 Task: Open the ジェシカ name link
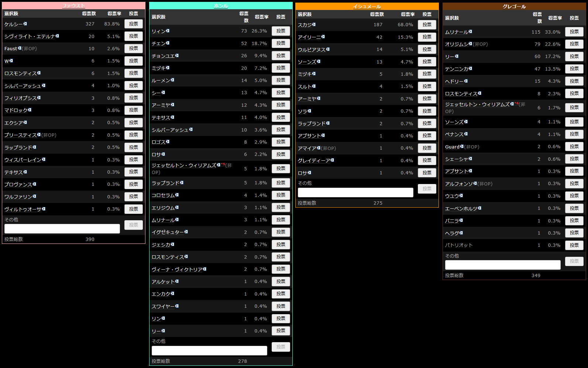(x=161, y=245)
